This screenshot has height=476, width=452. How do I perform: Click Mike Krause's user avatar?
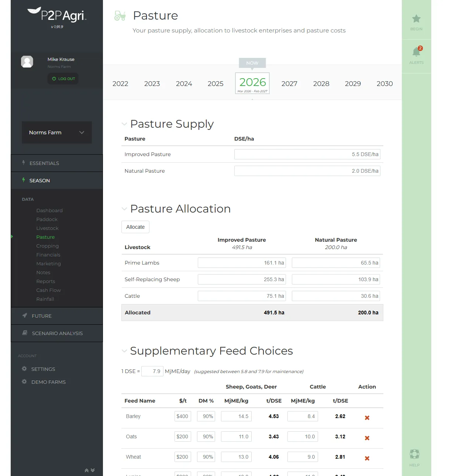click(27, 62)
